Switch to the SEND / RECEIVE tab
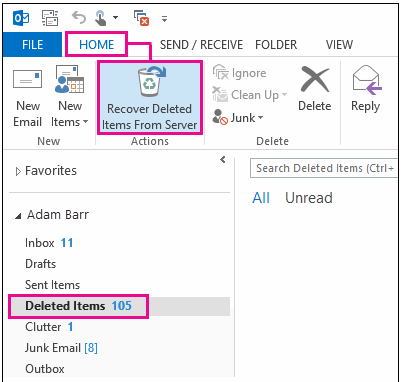This screenshot has width=403, height=382. pyautogui.click(x=201, y=44)
